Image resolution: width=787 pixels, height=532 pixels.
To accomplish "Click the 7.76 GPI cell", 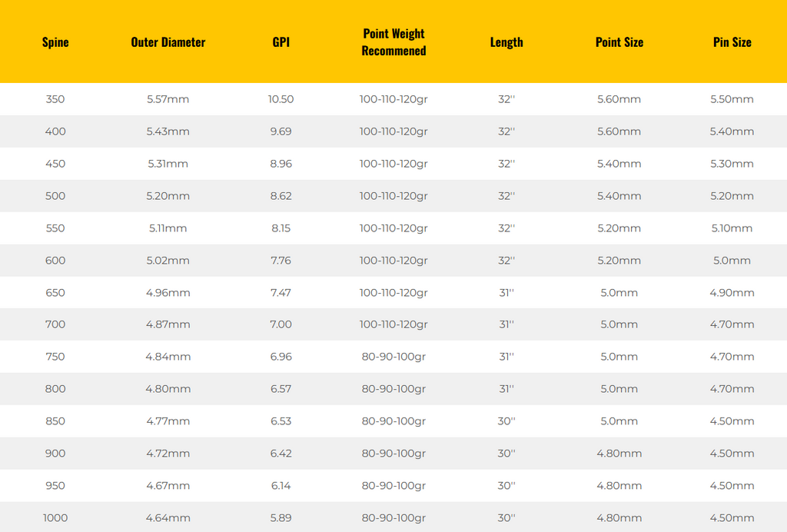I will pyautogui.click(x=281, y=261).
